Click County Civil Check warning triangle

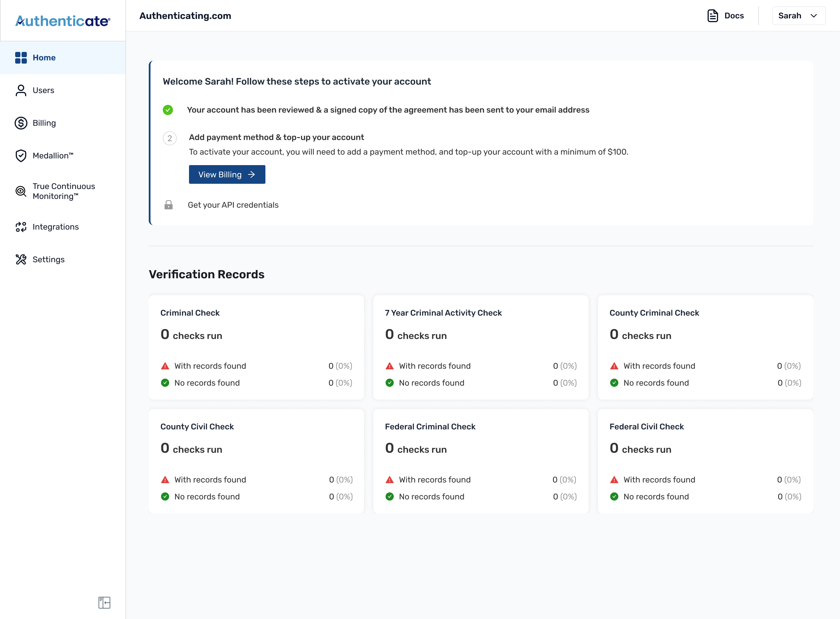click(165, 480)
